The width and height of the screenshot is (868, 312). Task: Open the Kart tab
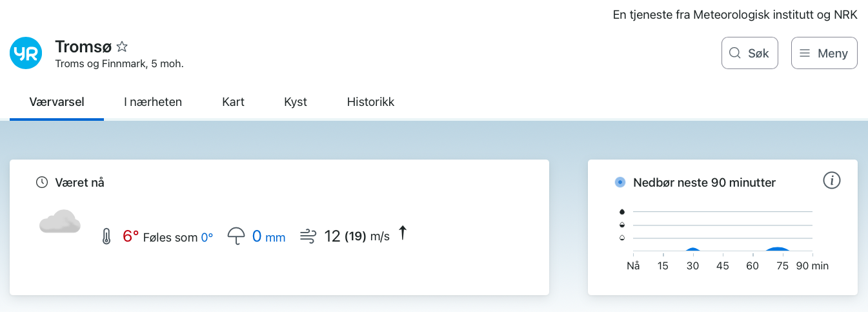[233, 102]
